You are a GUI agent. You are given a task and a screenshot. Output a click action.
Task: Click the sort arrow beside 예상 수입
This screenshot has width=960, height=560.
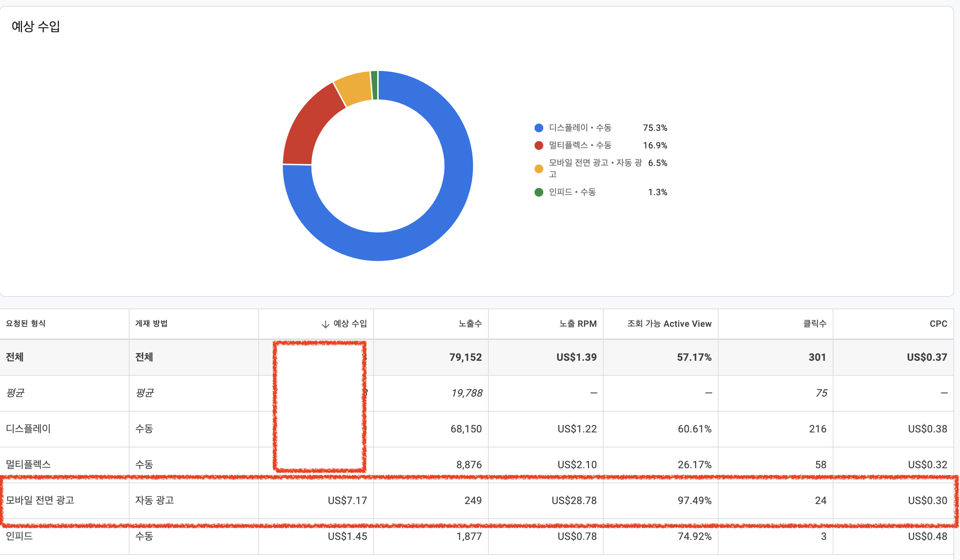click(x=325, y=324)
